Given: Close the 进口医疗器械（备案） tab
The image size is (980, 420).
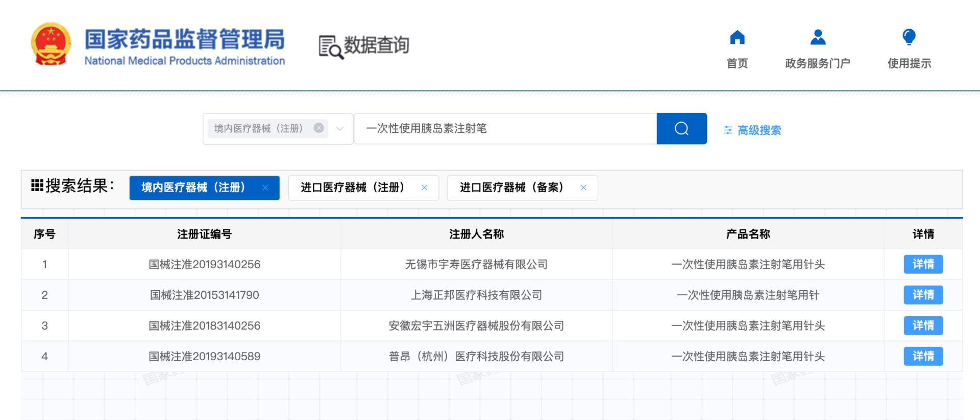Looking at the screenshot, I should click(x=583, y=188).
